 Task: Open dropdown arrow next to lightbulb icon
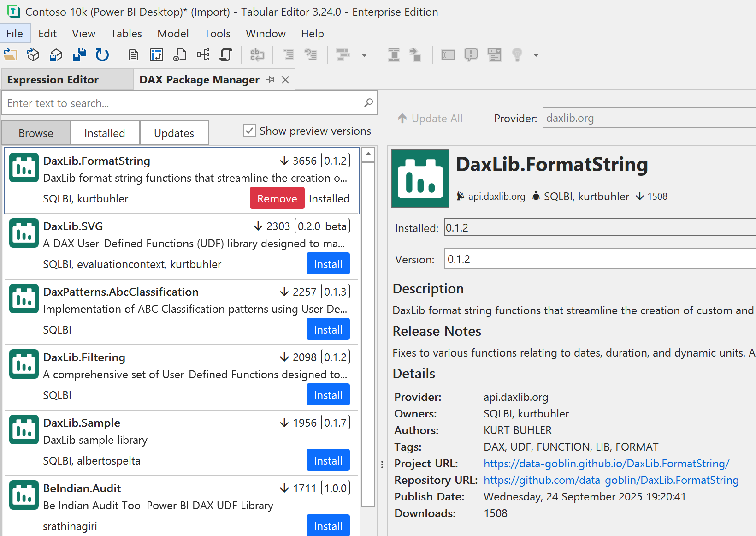pyautogui.click(x=536, y=55)
